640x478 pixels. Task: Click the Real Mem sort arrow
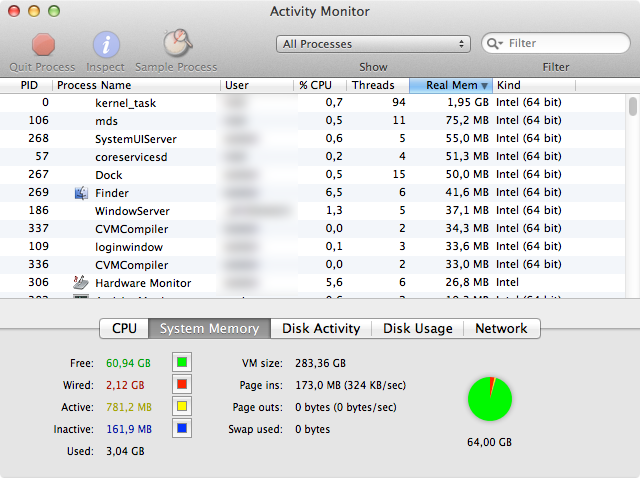[484, 86]
